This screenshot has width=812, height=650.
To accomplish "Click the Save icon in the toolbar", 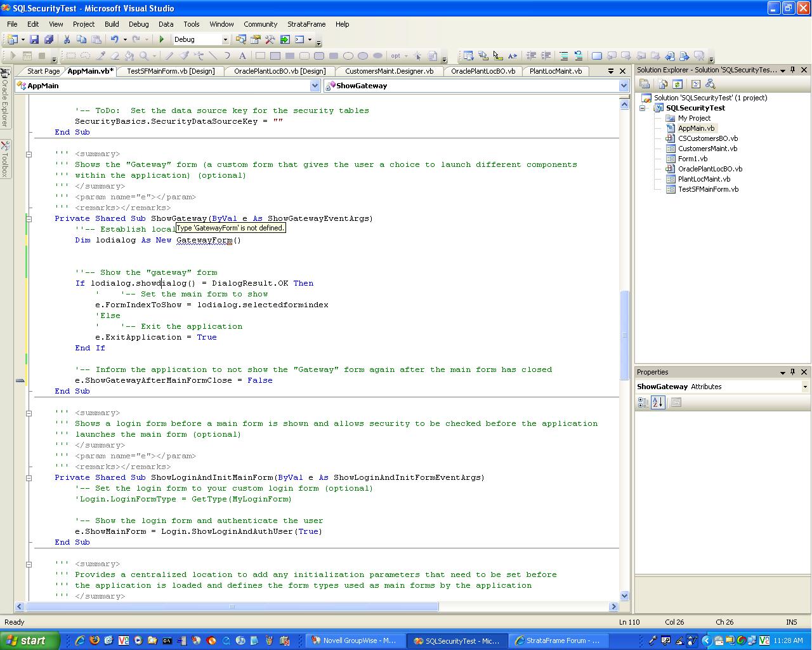I will click(x=34, y=39).
